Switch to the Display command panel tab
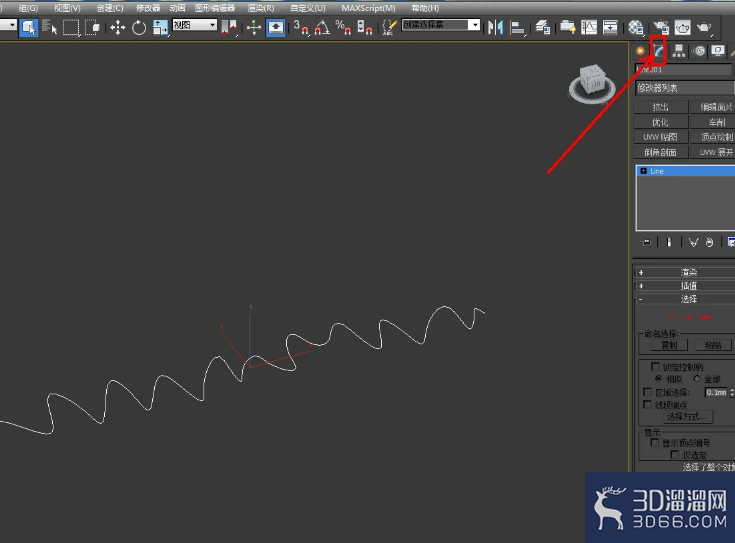Screen dimensions: 735x543 click(718, 51)
